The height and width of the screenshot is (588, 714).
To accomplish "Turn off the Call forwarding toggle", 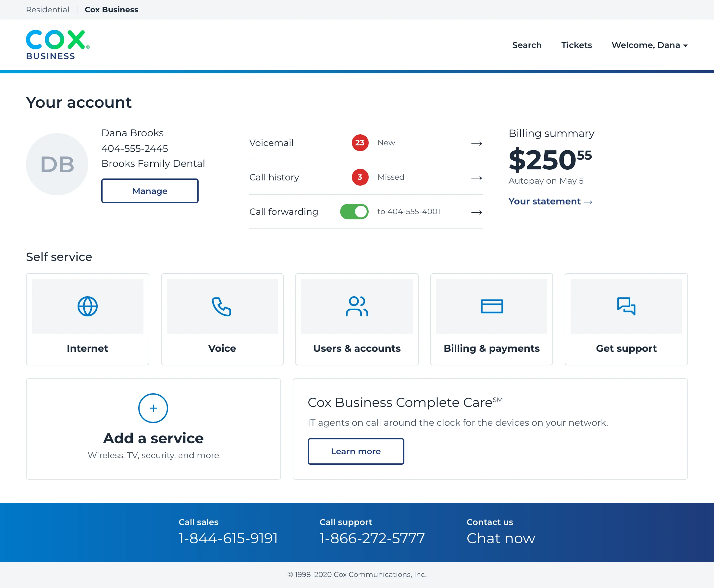I will [x=354, y=212].
